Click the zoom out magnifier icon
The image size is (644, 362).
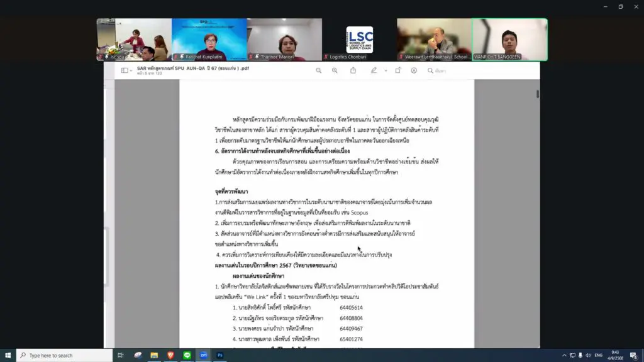point(319,70)
